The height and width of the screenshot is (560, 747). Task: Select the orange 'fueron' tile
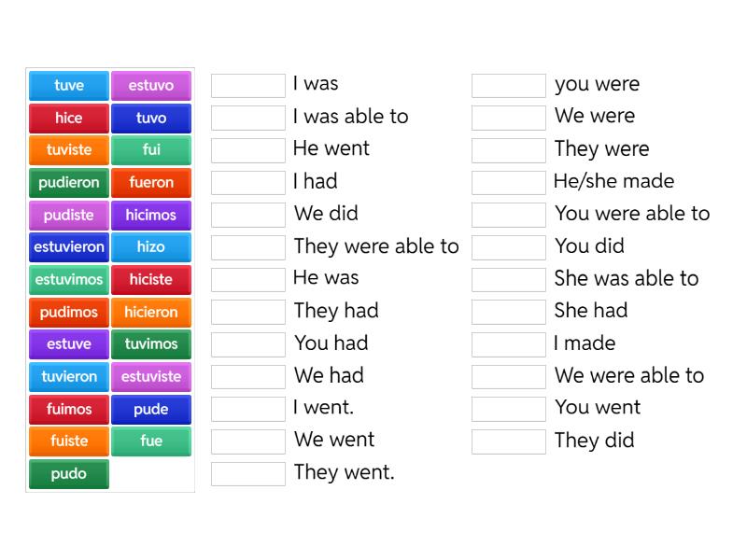click(x=151, y=183)
